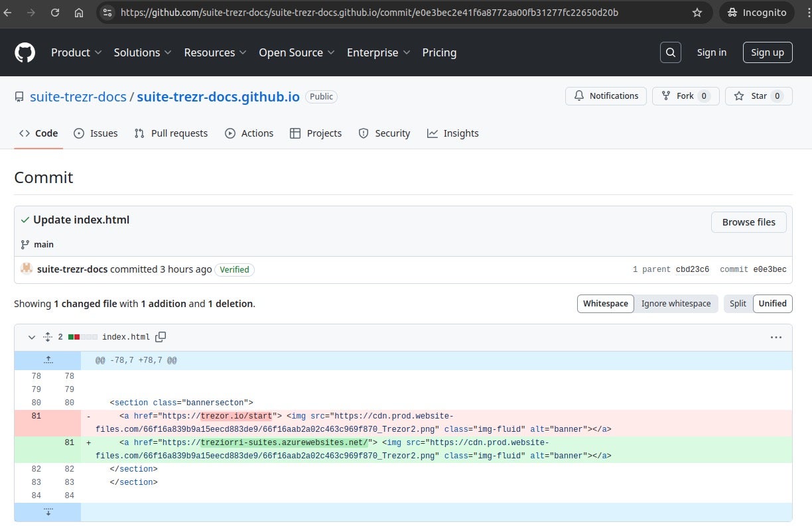812x526 pixels.
Task: Collapse the index.html diff chevron
Action: (31, 337)
